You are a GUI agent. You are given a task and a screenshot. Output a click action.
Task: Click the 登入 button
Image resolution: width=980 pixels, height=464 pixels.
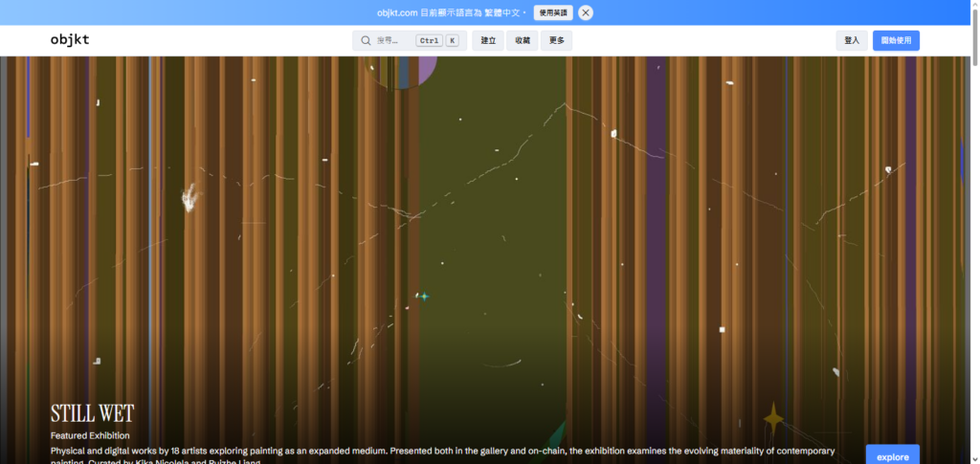pos(852,40)
